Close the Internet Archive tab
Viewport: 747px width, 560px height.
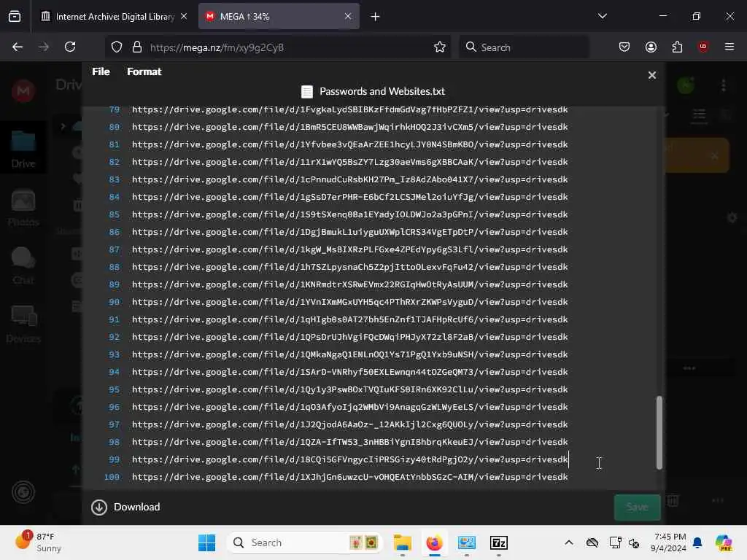(184, 17)
